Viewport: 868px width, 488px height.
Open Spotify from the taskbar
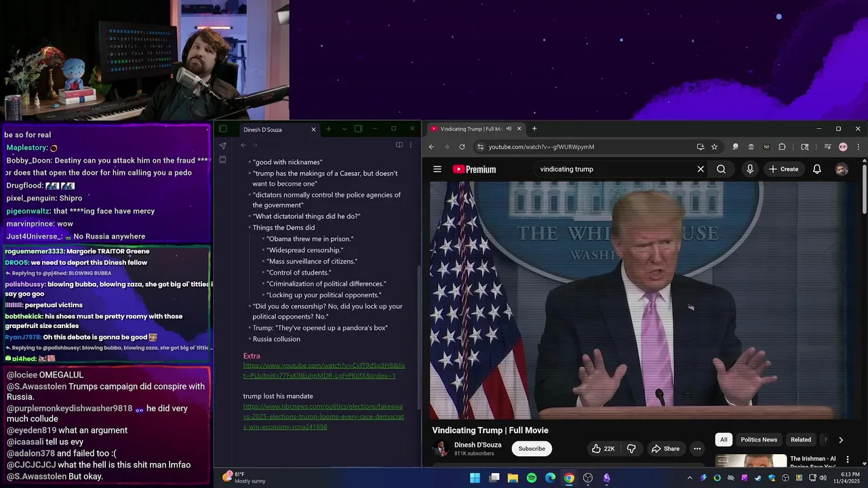532,478
